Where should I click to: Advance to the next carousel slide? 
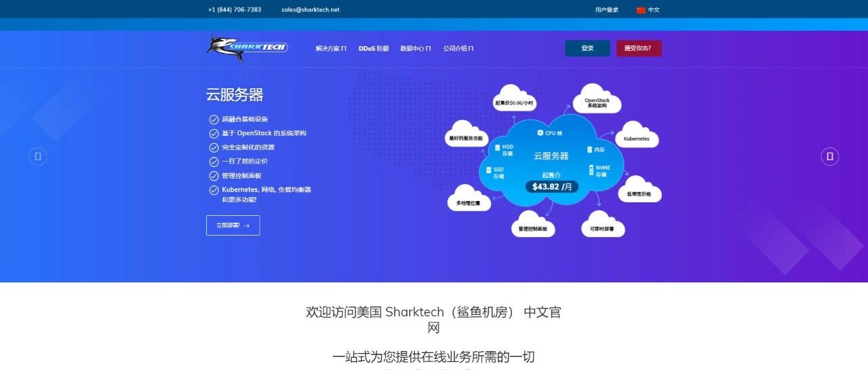[830, 157]
